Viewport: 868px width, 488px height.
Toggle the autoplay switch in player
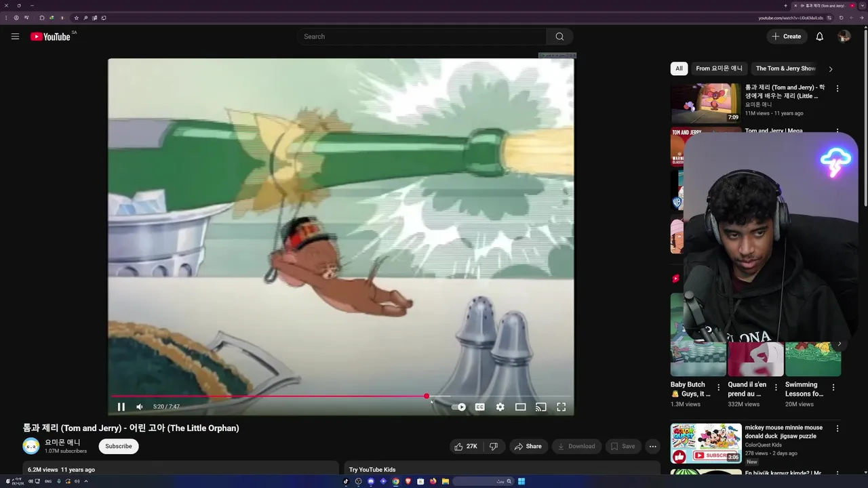click(x=459, y=407)
